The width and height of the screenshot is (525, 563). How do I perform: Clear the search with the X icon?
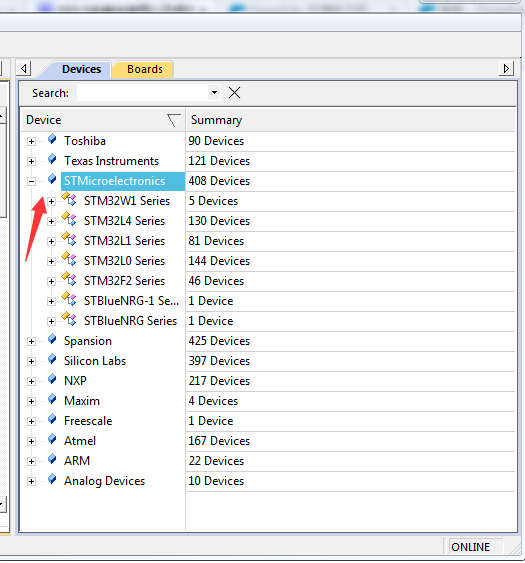coord(234,93)
